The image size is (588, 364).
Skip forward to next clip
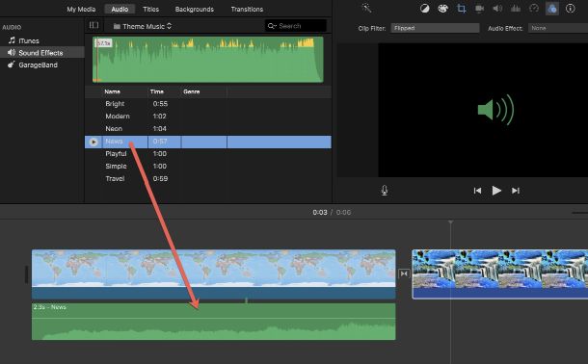(516, 191)
